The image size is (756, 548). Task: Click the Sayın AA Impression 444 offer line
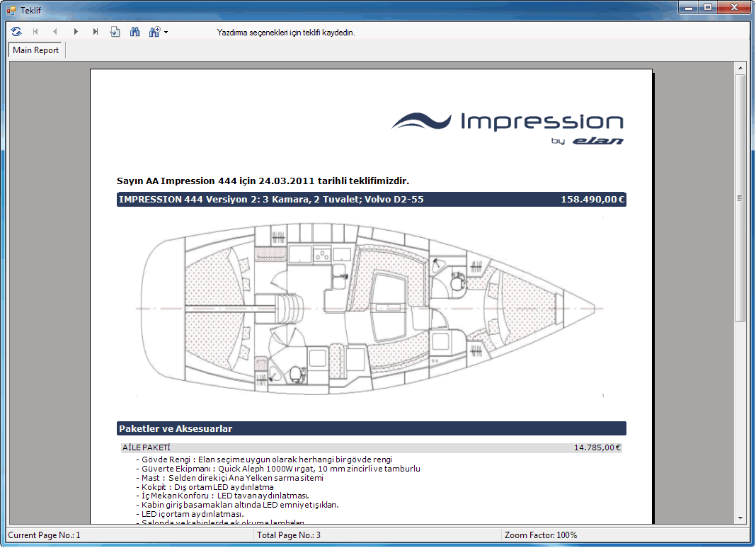tap(263, 181)
